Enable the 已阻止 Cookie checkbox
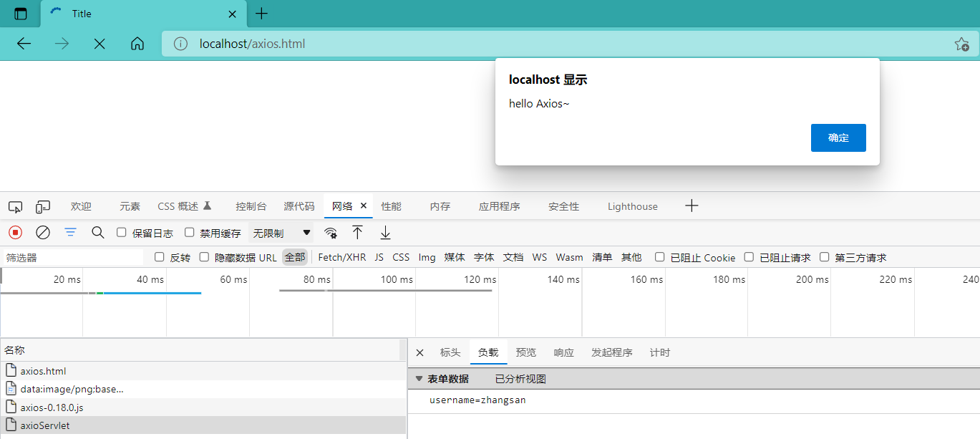Image resolution: width=980 pixels, height=439 pixels. tap(660, 257)
